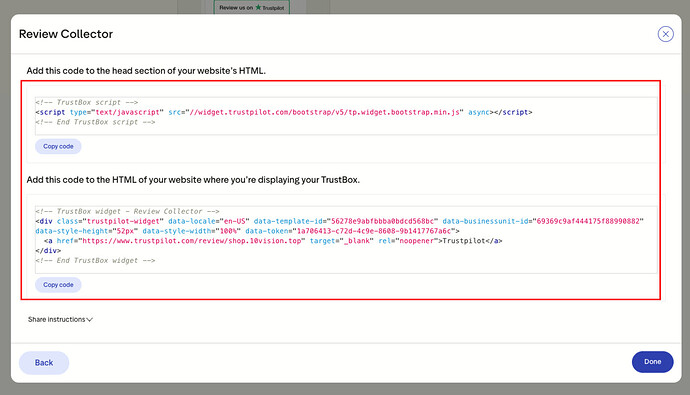Select the End TrustBox widget comment
The width and height of the screenshot is (690, 395).
tap(95, 260)
